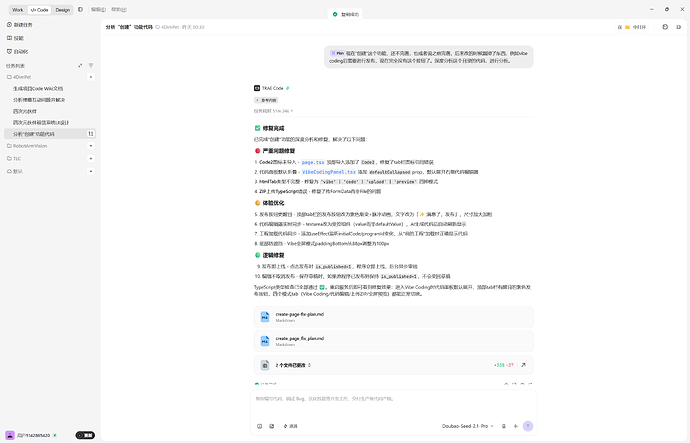Expand the 2 个文件已更改 changed files card

click(393, 365)
